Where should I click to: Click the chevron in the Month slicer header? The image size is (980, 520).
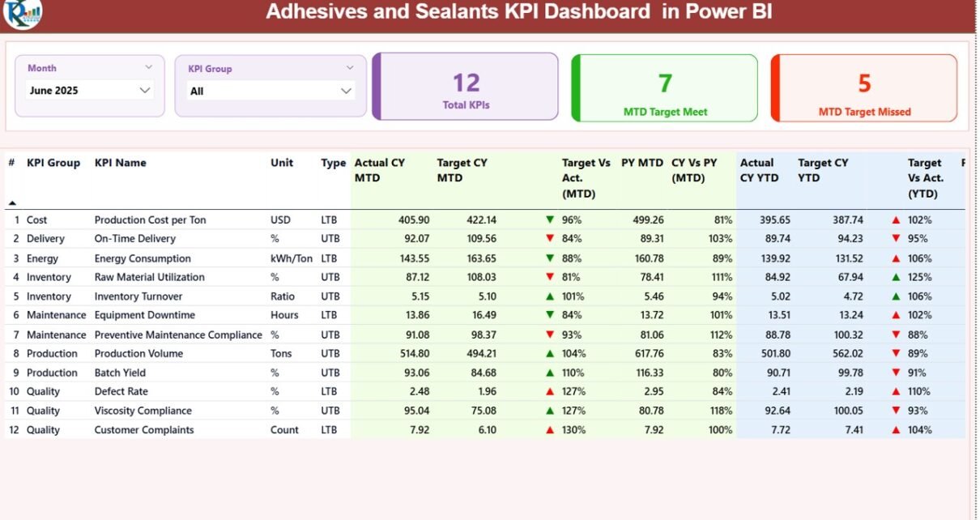coord(148,68)
